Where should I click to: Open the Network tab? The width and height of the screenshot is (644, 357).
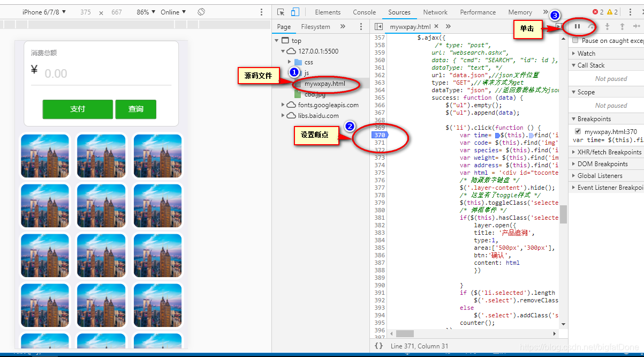point(435,12)
